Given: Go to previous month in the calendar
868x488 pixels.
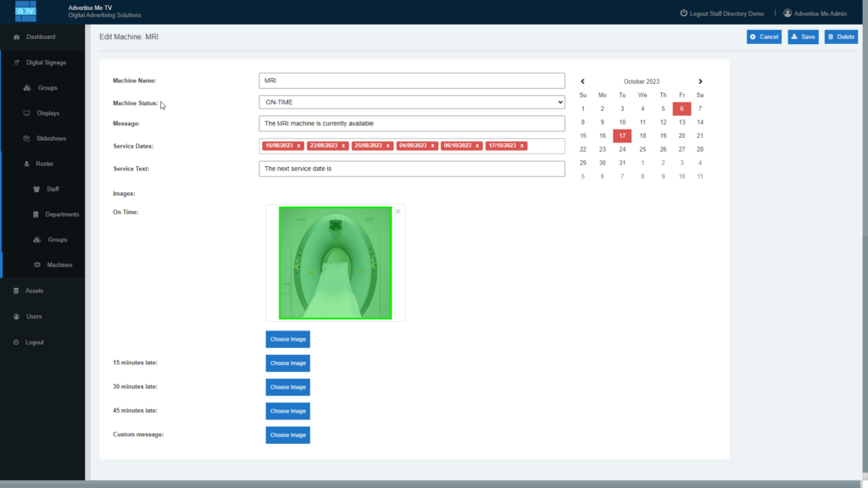Looking at the screenshot, I should [x=583, y=80].
